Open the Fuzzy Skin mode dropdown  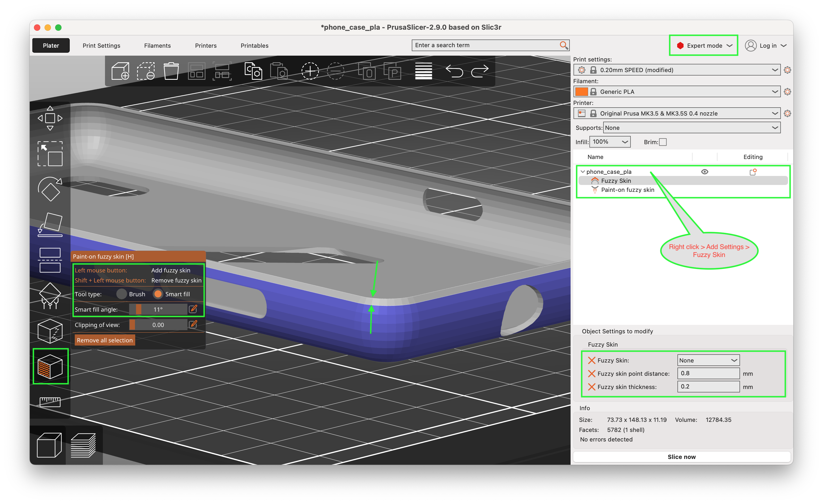click(x=708, y=360)
